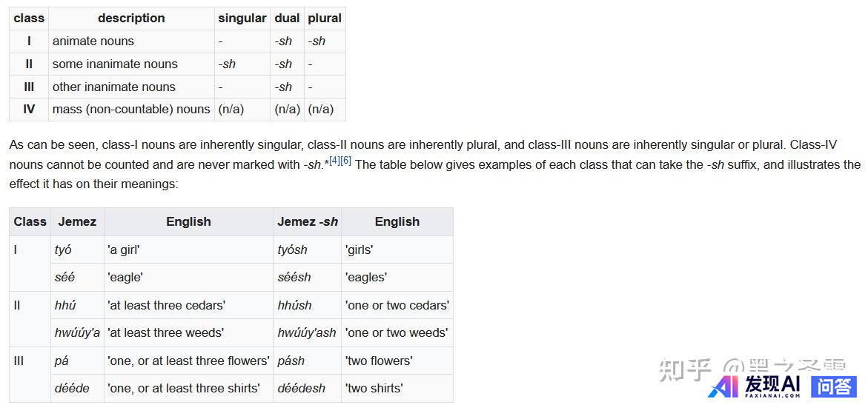Click the 'description' column header

point(132,19)
